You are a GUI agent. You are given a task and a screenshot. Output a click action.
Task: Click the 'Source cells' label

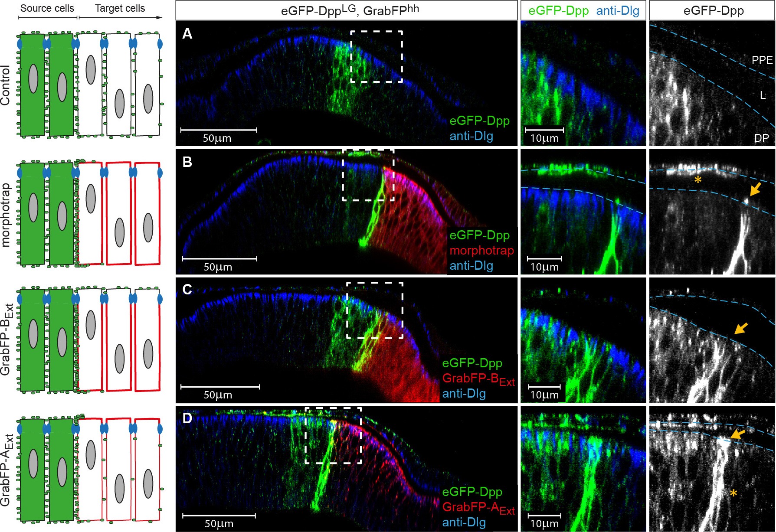pyautogui.click(x=47, y=8)
